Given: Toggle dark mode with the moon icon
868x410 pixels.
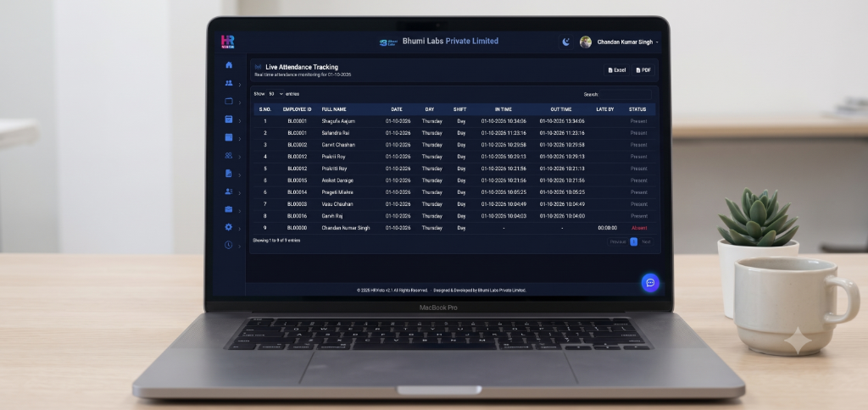Looking at the screenshot, I should coord(565,42).
